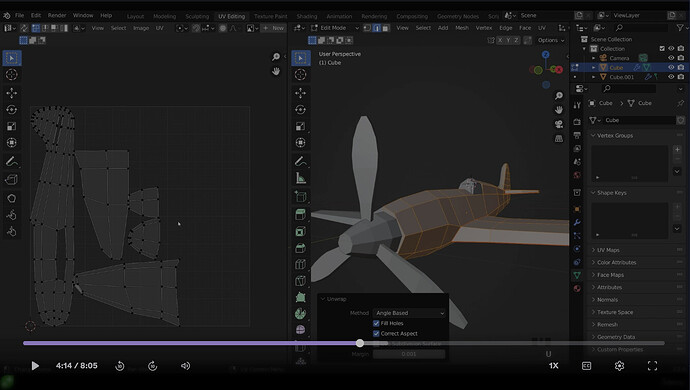
Task: Hide Cube with its eye icon
Action: coord(671,67)
